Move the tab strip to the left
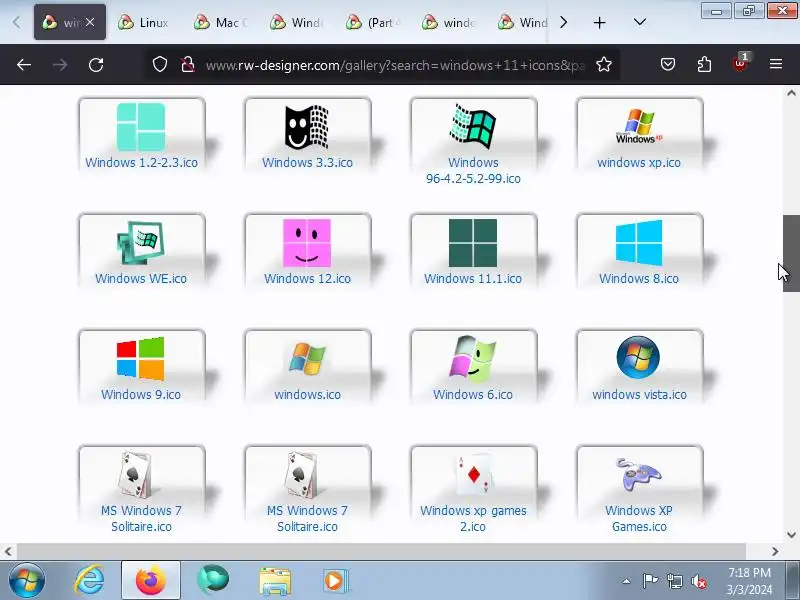The height and width of the screenshot is (600, 800). point(17,22)
